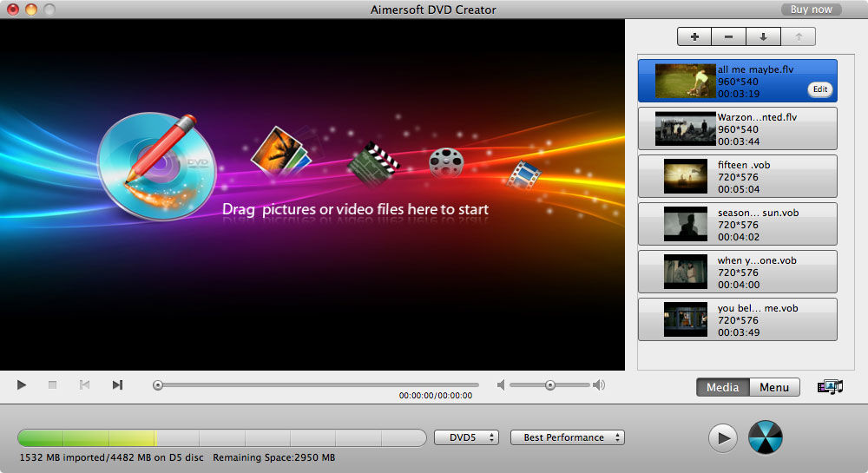Screen dimensions: 868x473
Task: Select the fifteen .vob thumbnail
Action: click(x=686, y=176)
